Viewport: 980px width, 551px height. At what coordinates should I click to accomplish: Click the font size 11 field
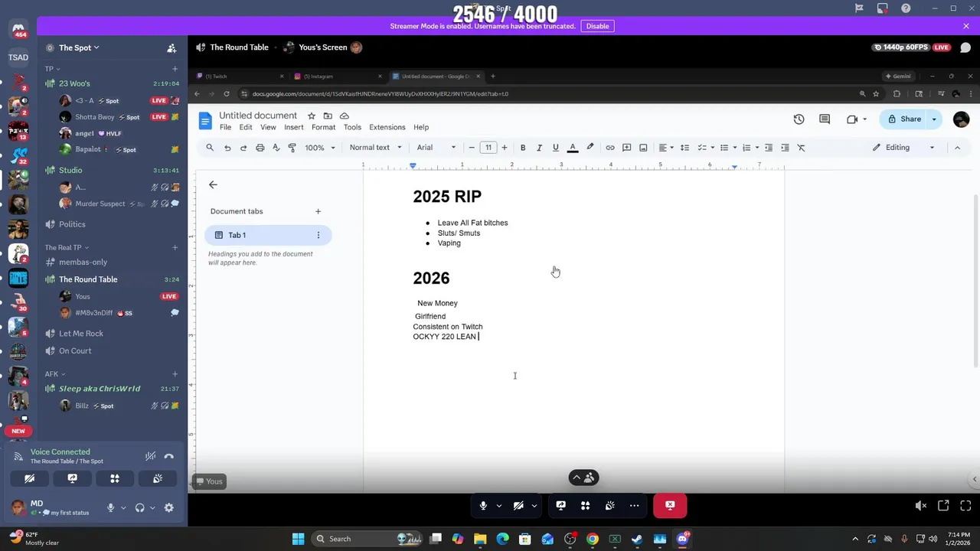(488, 148)
